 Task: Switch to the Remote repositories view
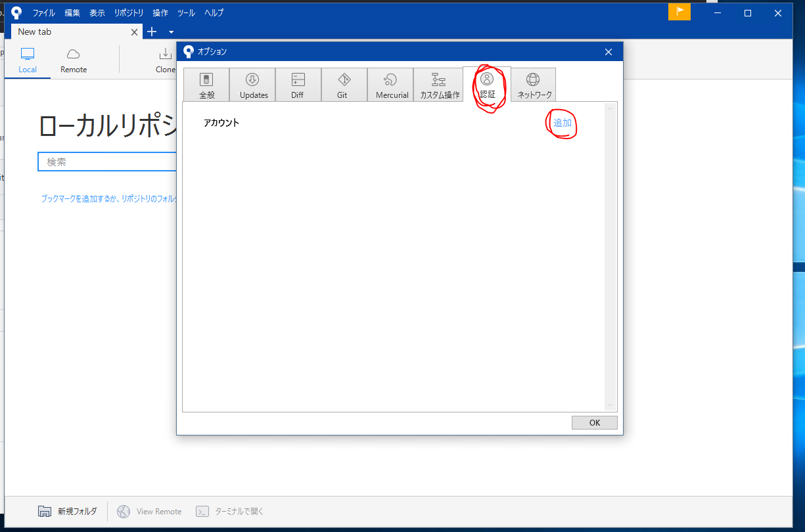[72, 60]
